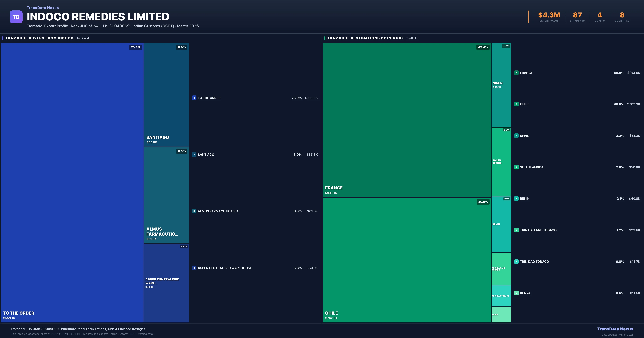This screenshot has width=644, height=338.
Task: Click rank badge 1 beside FRANCE legend
Action: coord(516,73)
